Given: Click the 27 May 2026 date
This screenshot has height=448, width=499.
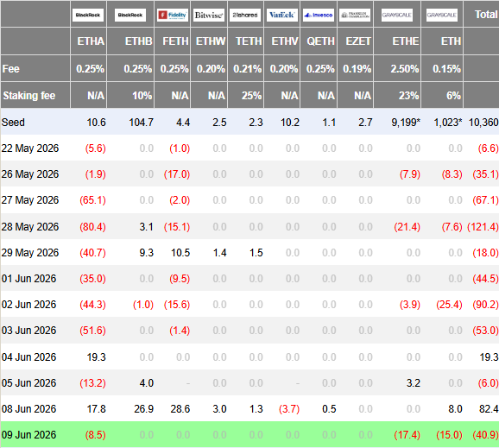Looking at the screenshot, I should pyautogui.click(x=30, y=200).
